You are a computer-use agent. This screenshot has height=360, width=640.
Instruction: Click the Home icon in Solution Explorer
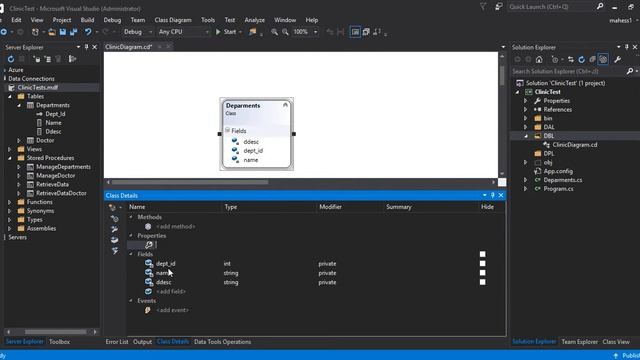coord(539,60)
